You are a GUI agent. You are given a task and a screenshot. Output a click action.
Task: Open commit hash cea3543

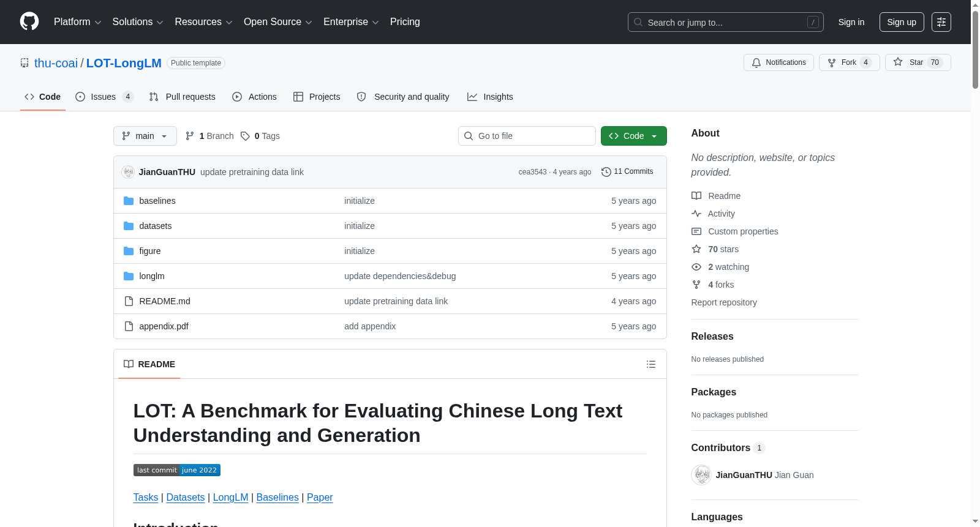(x=533, y=172)
